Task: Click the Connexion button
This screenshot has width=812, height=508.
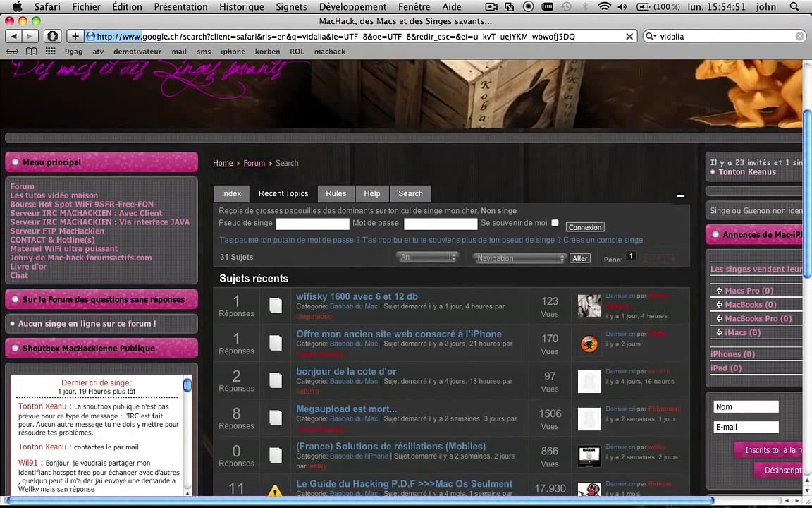Action: point(584,227)
